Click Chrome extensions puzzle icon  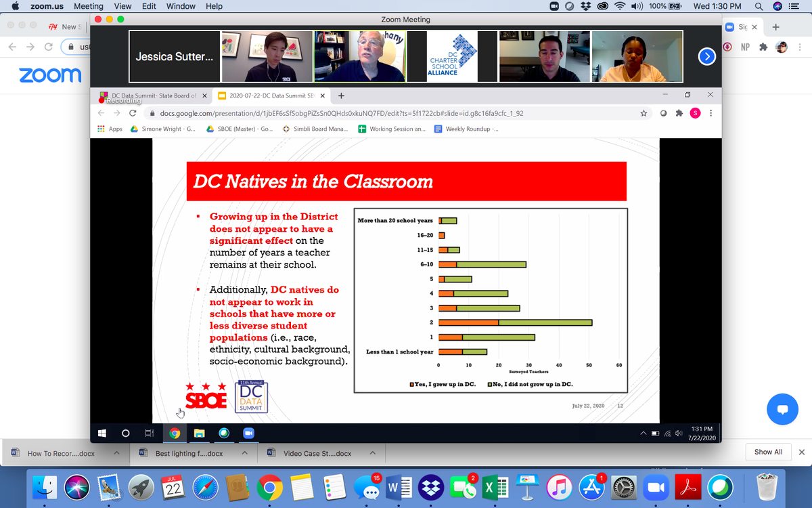click(x=764, y=47)
